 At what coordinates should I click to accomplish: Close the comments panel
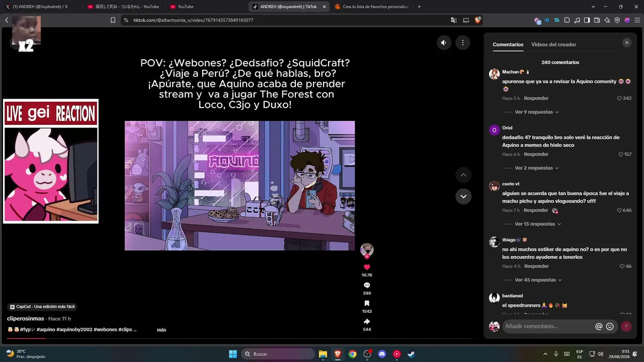(627, 43)
